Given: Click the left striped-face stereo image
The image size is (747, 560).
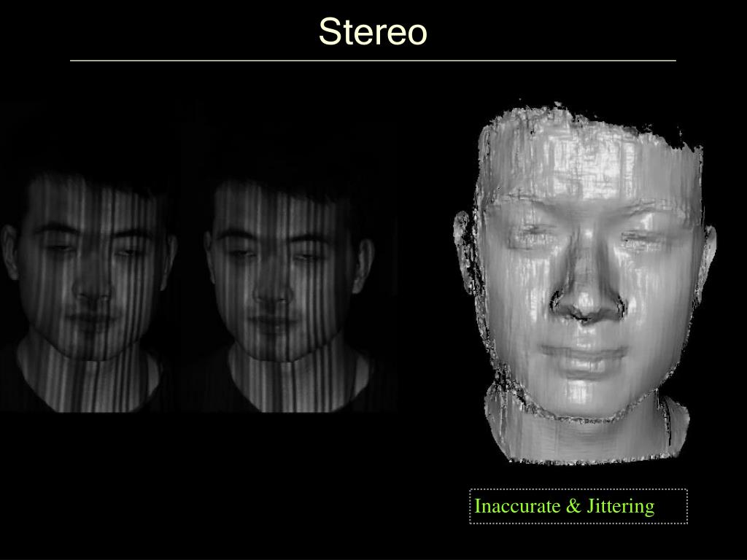Looking at the screenshot, I should coord(90,292).
